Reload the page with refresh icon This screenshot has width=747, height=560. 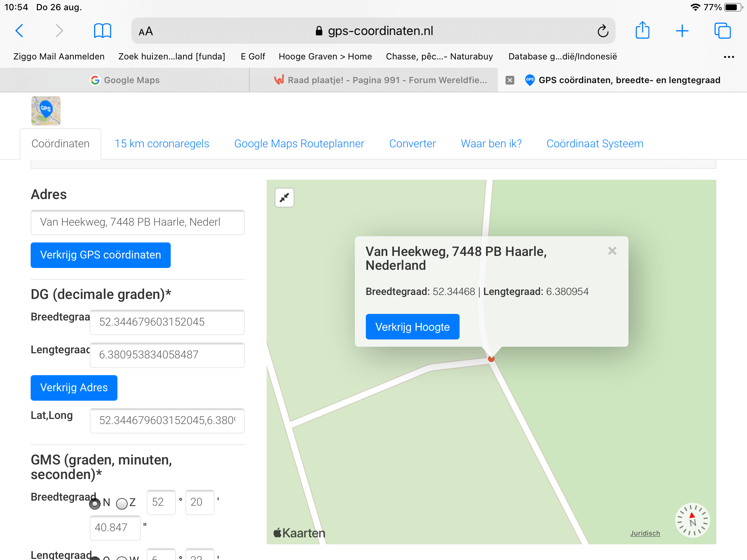pyautogui.click(x=603, y=31)
